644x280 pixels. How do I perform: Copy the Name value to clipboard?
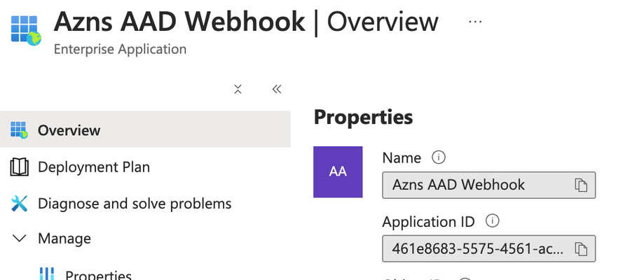[581, 185]
